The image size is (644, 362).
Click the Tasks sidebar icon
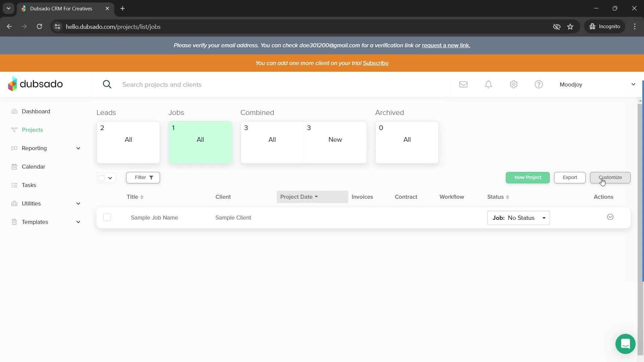tap(14, 185)
